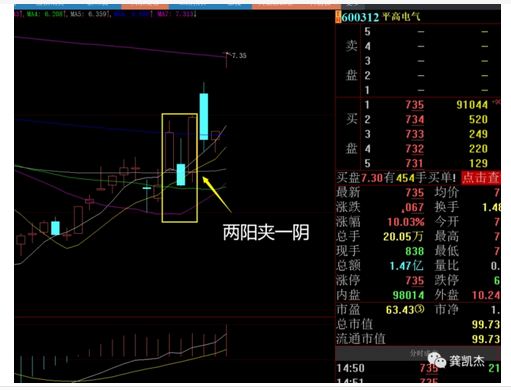Click the 买盘7.30有454手买单 alert text
The width and height of the screenshot is (511, 390).
(x=396, y=178)
